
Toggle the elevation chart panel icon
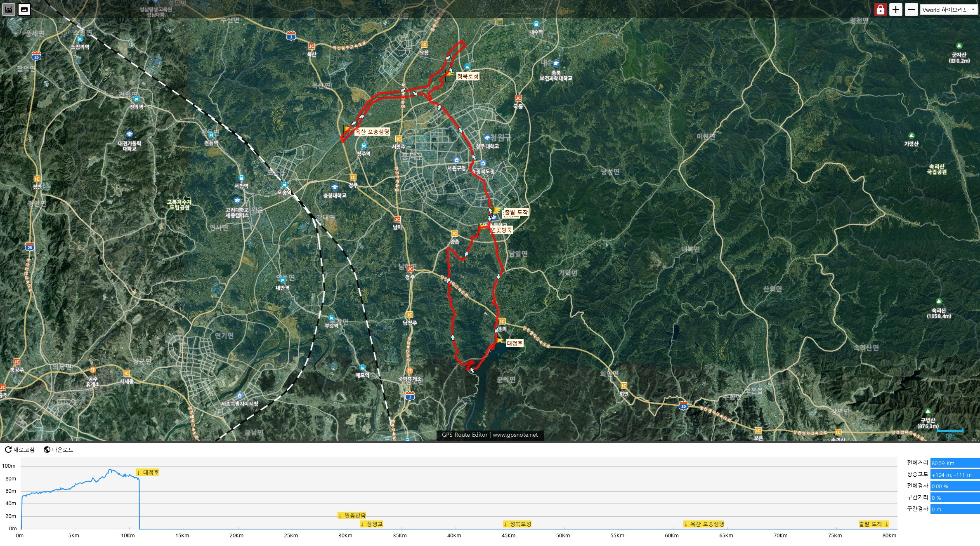(9, 9)
